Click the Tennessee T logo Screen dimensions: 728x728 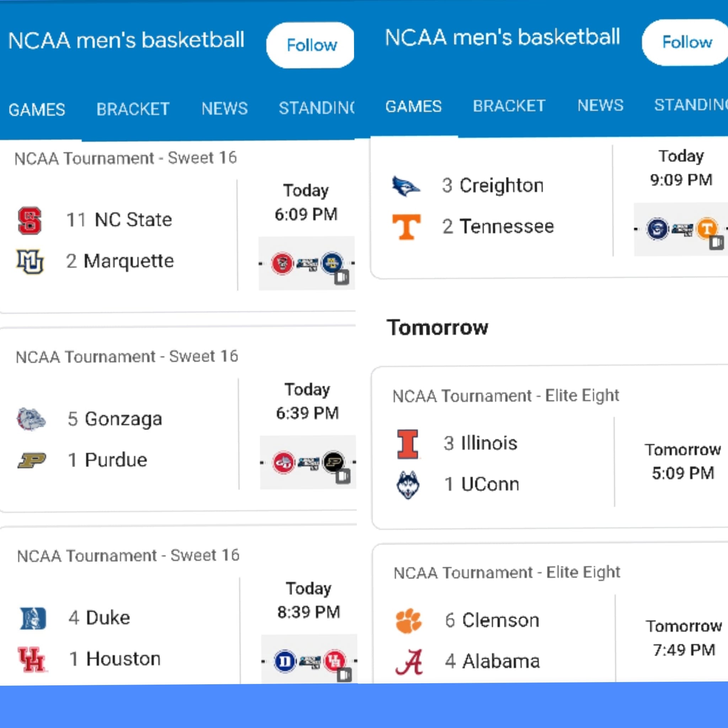pos(407,227)
